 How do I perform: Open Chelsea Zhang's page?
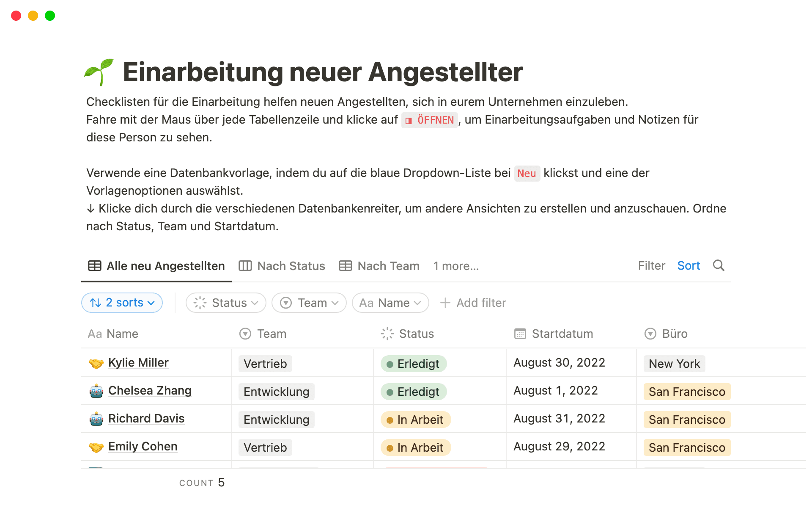(x=150, y=390)
